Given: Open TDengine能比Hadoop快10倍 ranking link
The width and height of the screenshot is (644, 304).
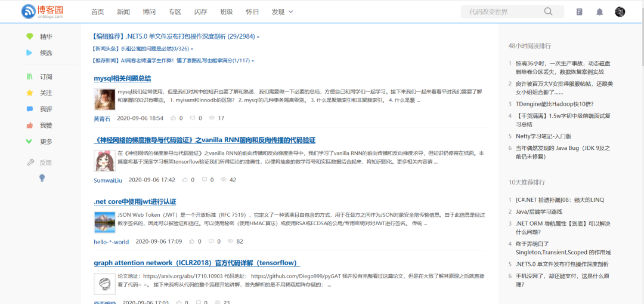Looking at the screenshot, I should [555, 104].
